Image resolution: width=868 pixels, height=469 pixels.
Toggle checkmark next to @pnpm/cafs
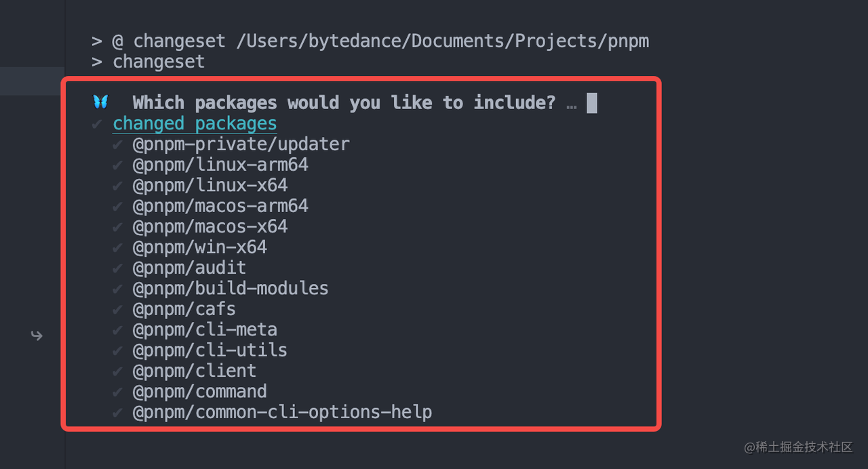click(x=118, y=309)
